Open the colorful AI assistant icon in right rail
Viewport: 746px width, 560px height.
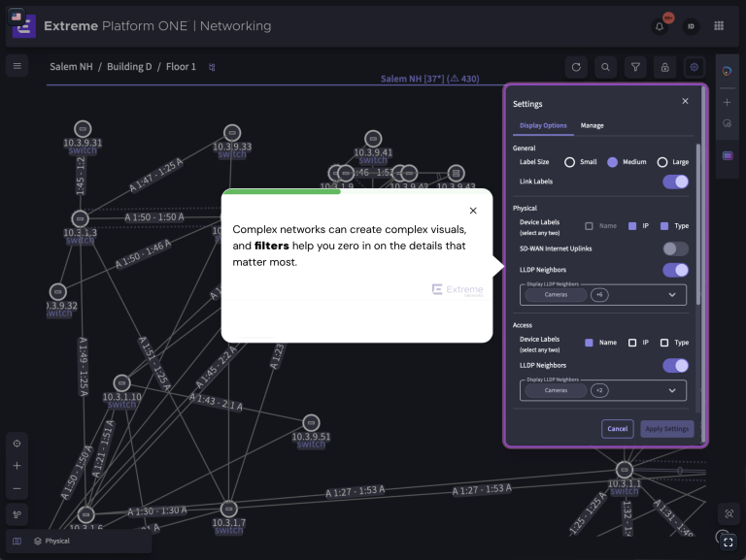tap(727, 71)
